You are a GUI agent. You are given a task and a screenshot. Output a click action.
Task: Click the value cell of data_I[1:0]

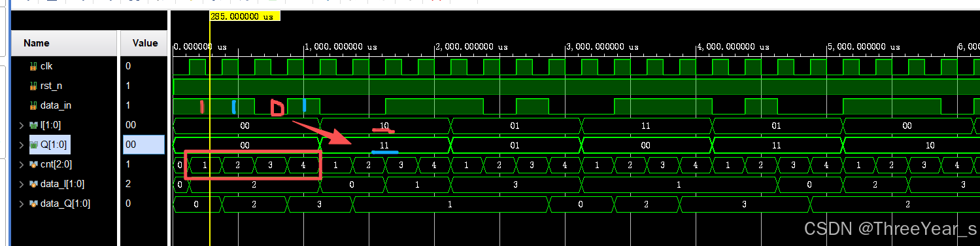click(144, 184)
